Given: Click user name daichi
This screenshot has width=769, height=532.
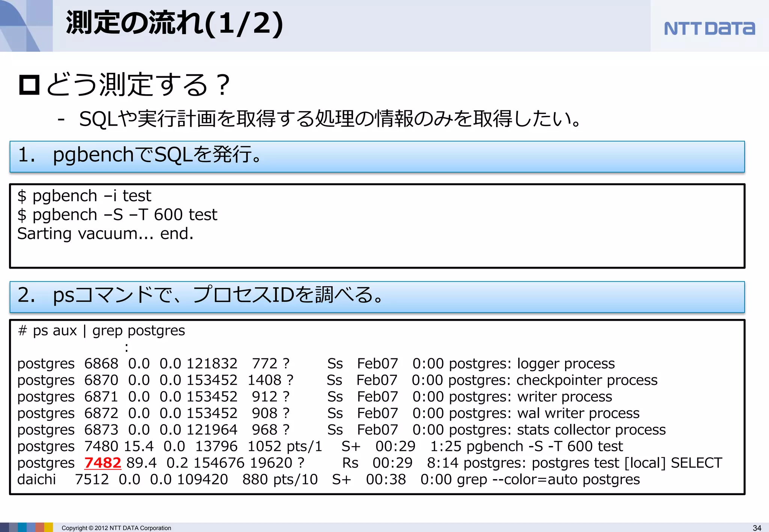Looking at the screenshot, I should pyautogui.click(x=36, y=479).
